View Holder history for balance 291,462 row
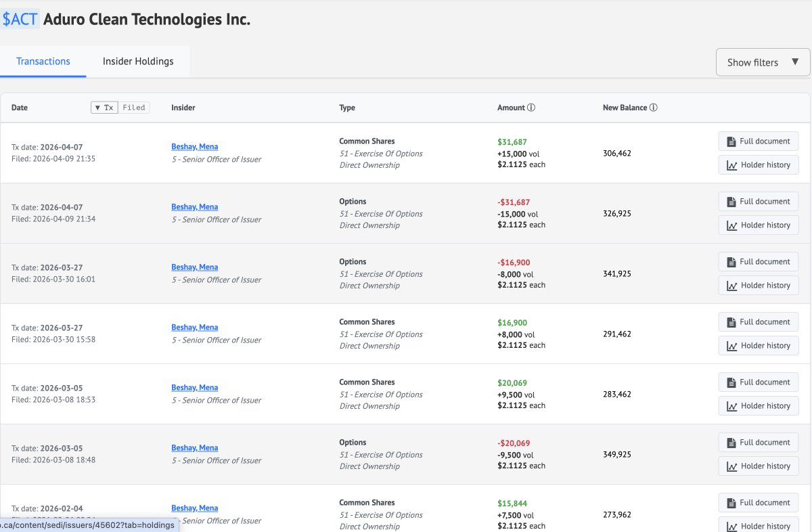 point(759,346)
